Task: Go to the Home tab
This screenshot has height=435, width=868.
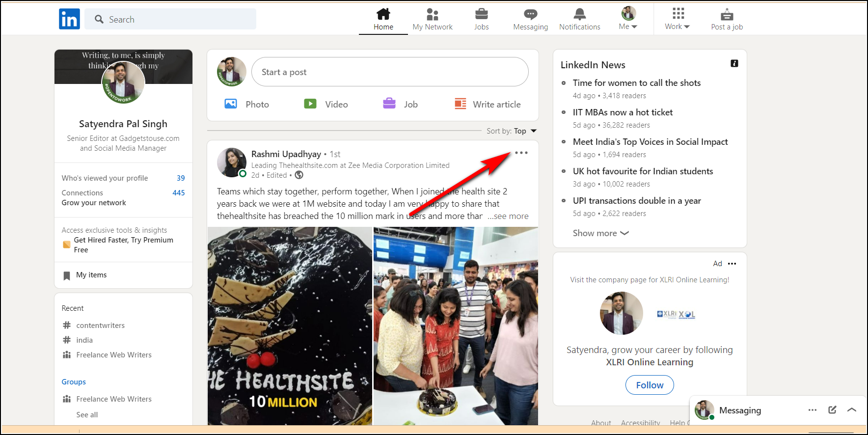Action: (383, 20)
